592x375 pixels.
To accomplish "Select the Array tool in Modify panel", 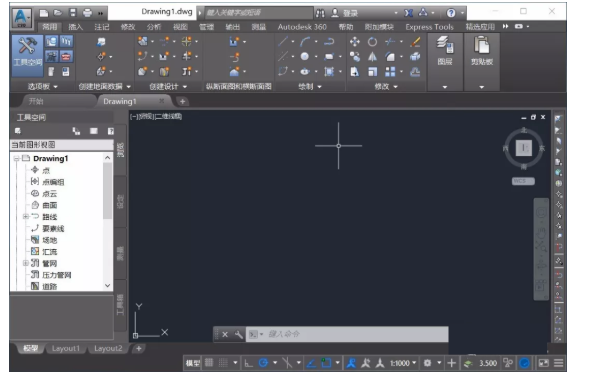I will (x=390, y=71).
